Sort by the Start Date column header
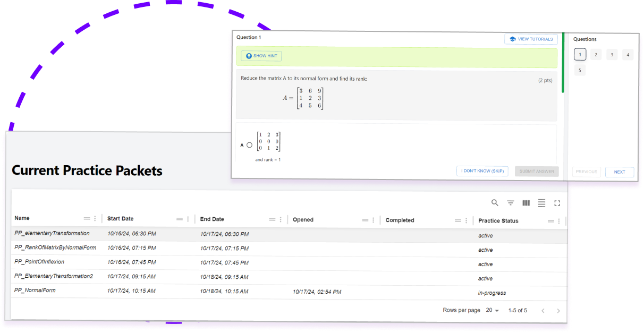 [120, 219]
